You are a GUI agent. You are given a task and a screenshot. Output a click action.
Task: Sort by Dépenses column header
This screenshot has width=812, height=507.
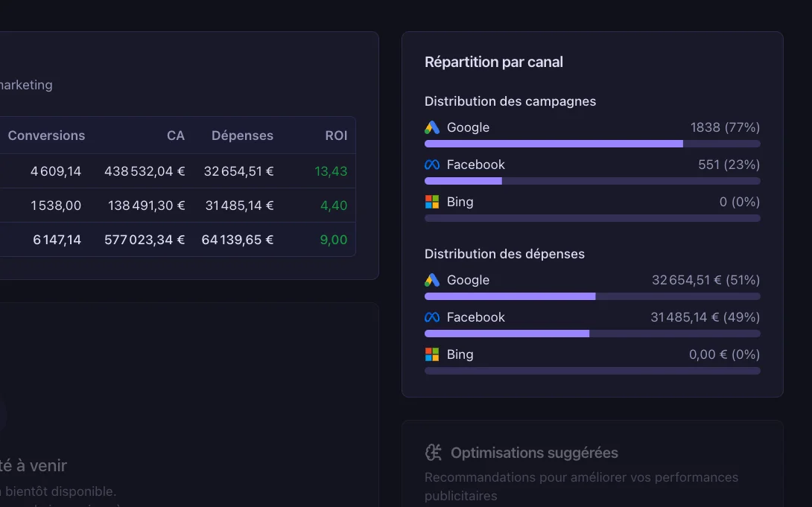point(242,135)
